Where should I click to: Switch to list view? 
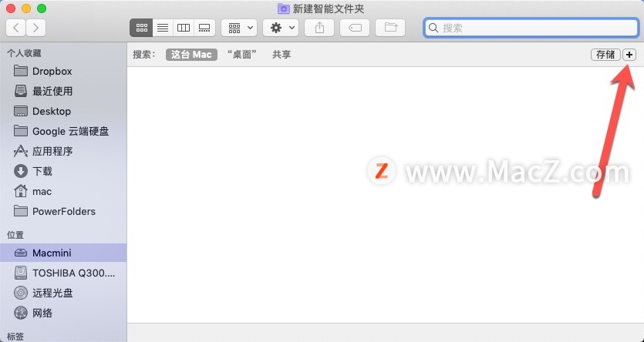coord(163,28)
